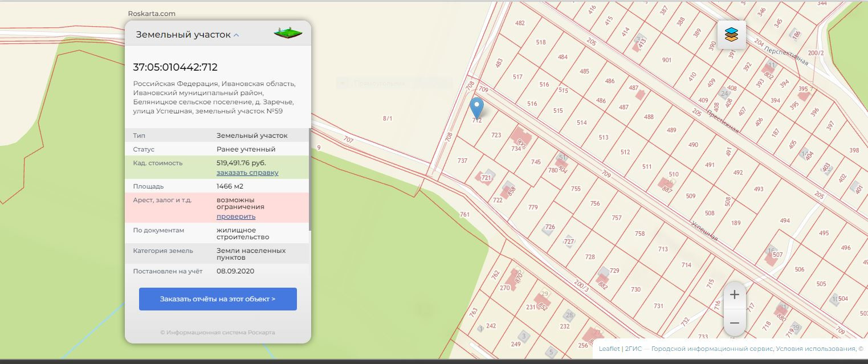The width and height of the screenshot is (868, 364).
Task: Select the large parcel labeled 8/1
Action: [388, 118]
